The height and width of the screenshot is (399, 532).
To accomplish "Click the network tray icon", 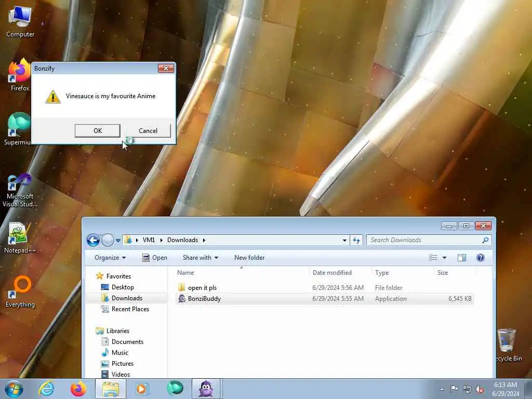I will 467,390.
